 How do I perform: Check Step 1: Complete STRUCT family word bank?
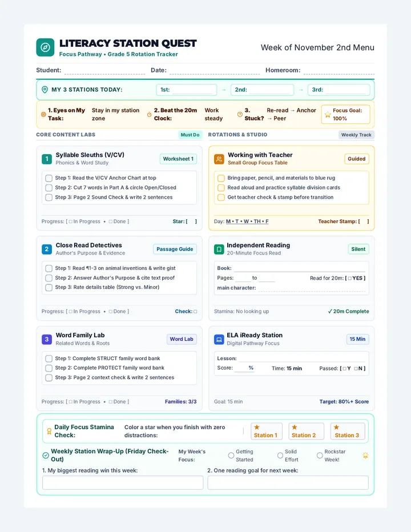point(49,358)
